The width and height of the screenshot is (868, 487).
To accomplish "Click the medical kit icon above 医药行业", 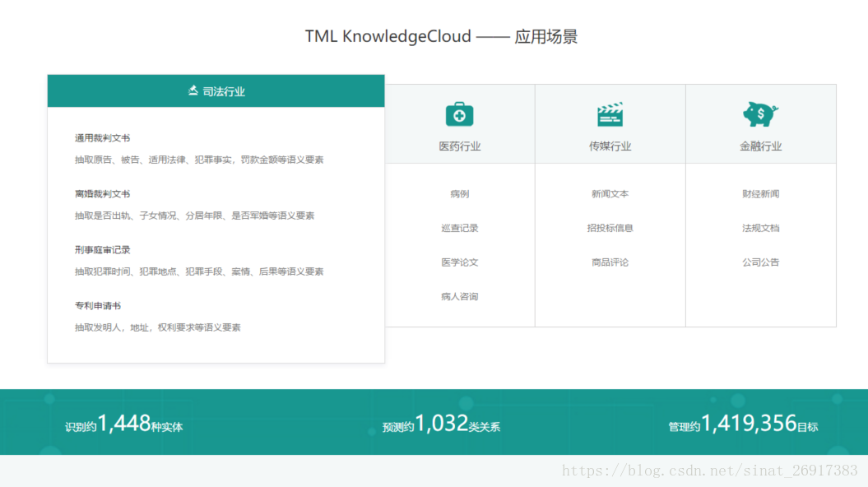I will click(459, 114).
